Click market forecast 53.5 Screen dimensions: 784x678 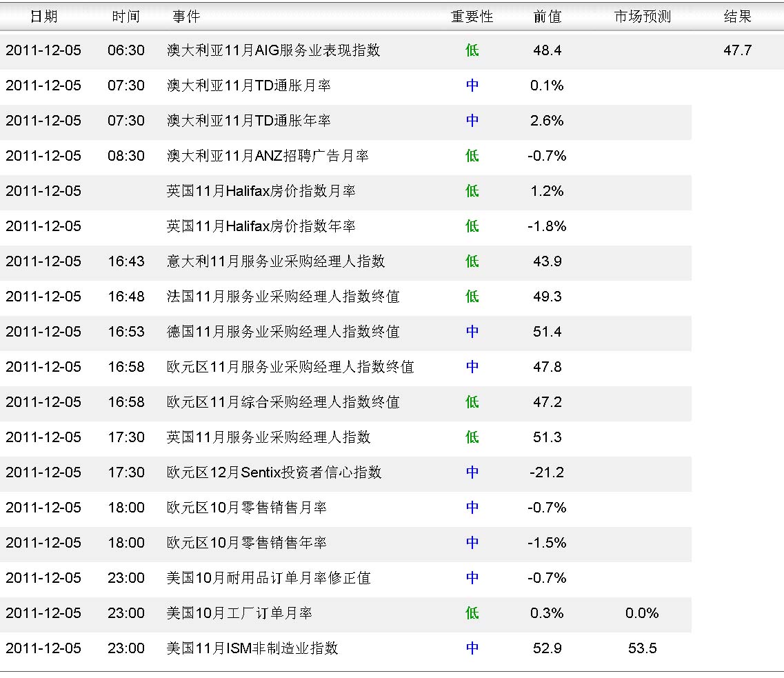point(643,648)
